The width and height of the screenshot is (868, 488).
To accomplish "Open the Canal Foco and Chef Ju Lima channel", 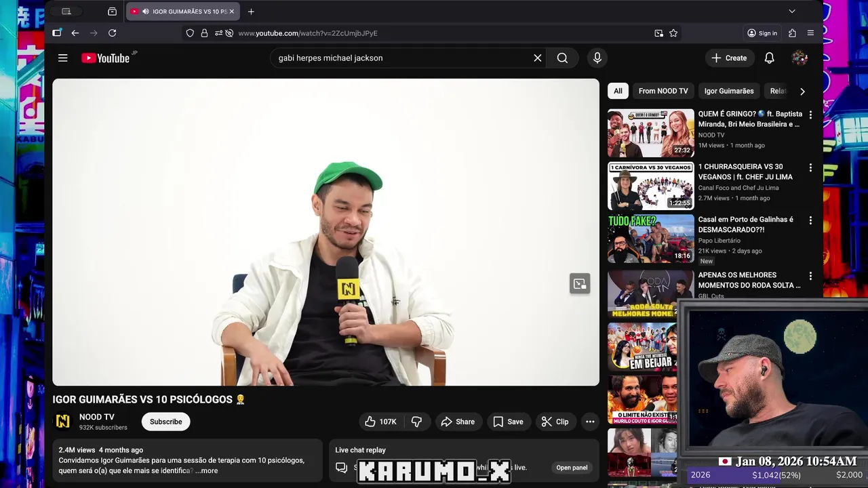I will 738,188.
